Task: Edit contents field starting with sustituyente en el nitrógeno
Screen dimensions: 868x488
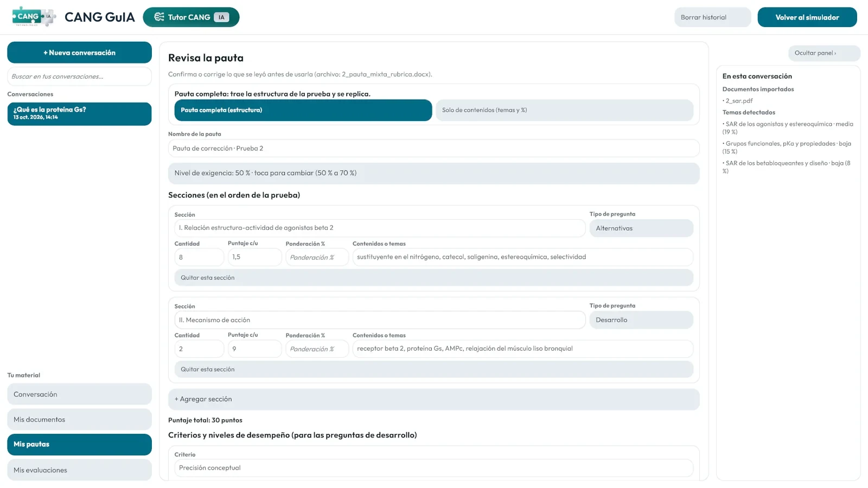Action: point(523,257)
